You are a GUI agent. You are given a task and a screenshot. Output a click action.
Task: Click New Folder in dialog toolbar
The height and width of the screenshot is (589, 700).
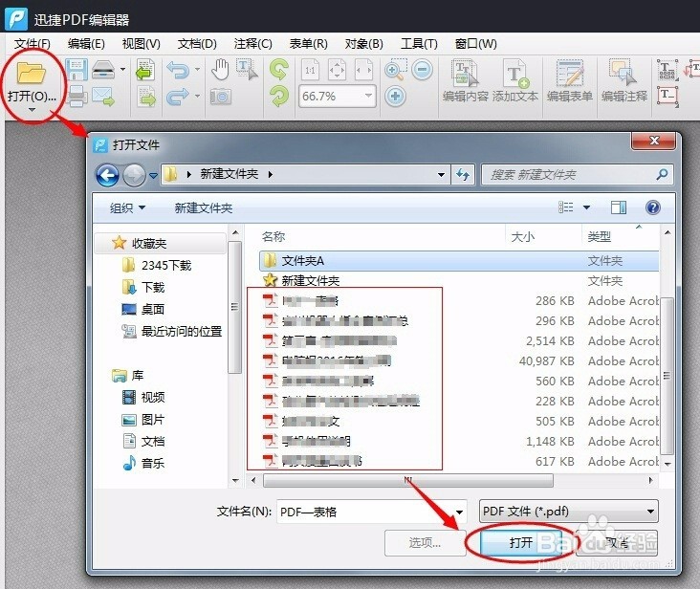point(203,207)
